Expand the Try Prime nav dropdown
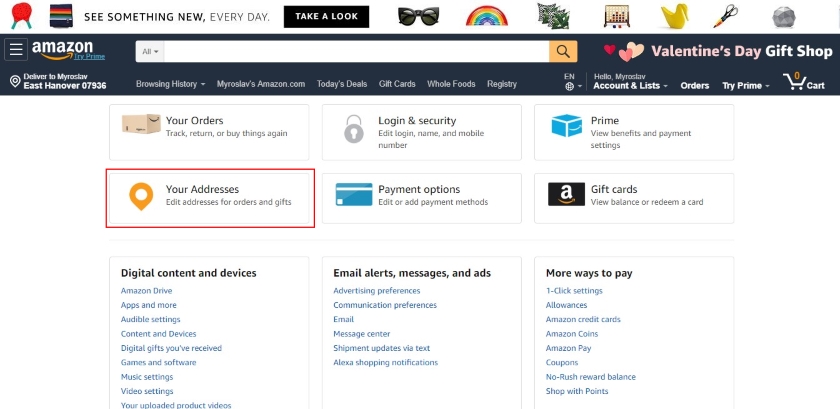The width and height of the screenshot is (840, 409). [x=746, y=86]
